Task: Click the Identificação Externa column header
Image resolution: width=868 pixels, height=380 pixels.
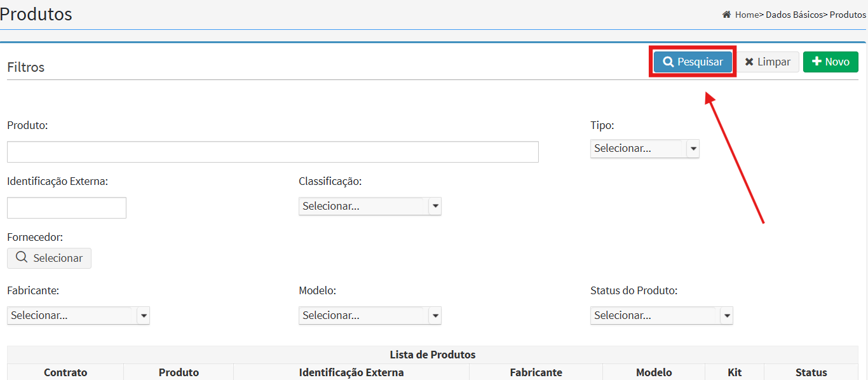Action: [351, 372]
